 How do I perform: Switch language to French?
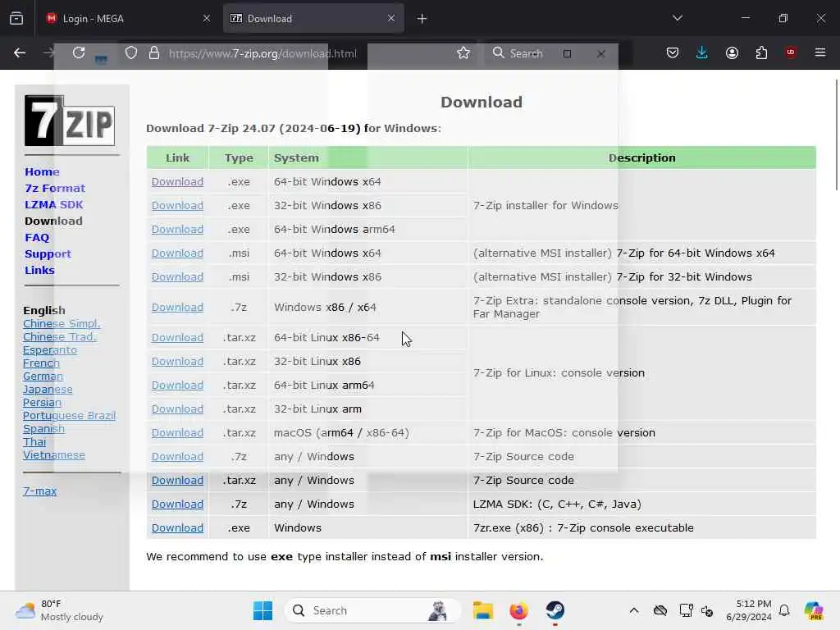tap(41, 363)
